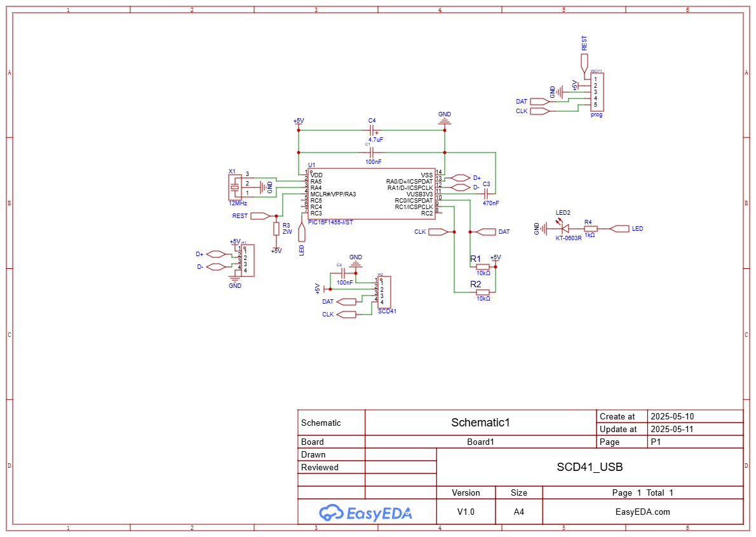Screen dimensions: 756x537
Task: Click the V1.0 version cell
Action: [466, 512]
